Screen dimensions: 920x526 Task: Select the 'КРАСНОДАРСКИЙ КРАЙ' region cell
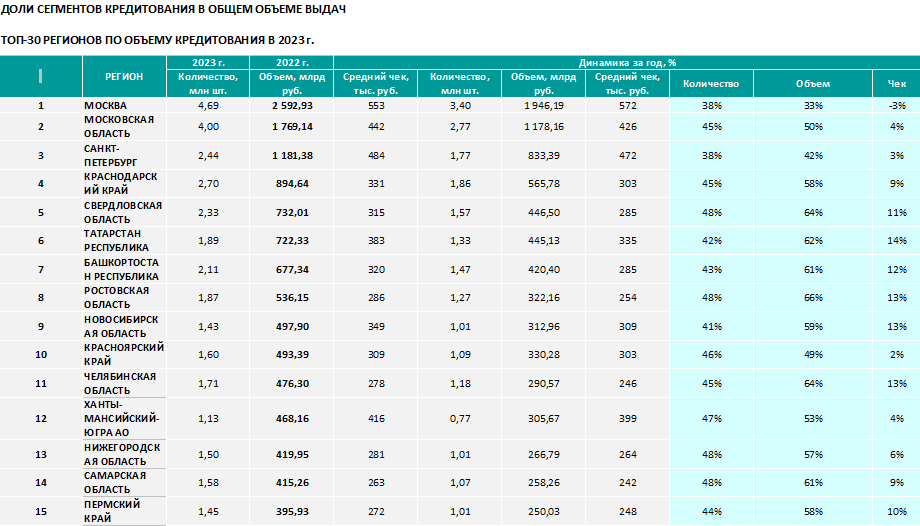(124, 184)
